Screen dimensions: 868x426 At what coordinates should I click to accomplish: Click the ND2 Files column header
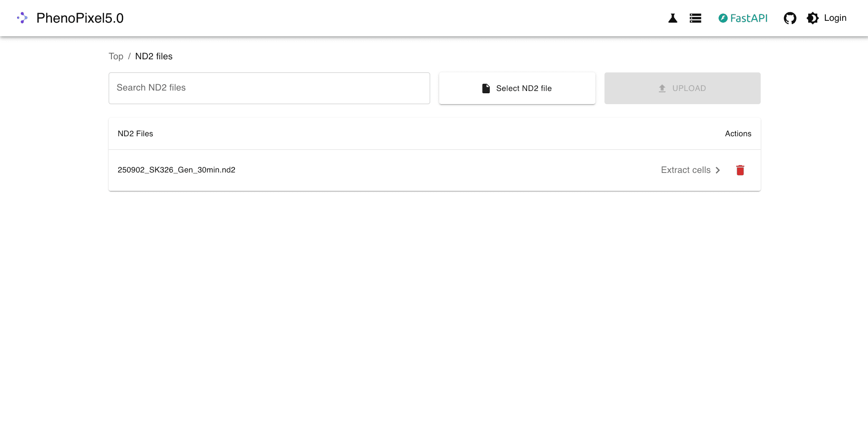(x=135, y=134)
